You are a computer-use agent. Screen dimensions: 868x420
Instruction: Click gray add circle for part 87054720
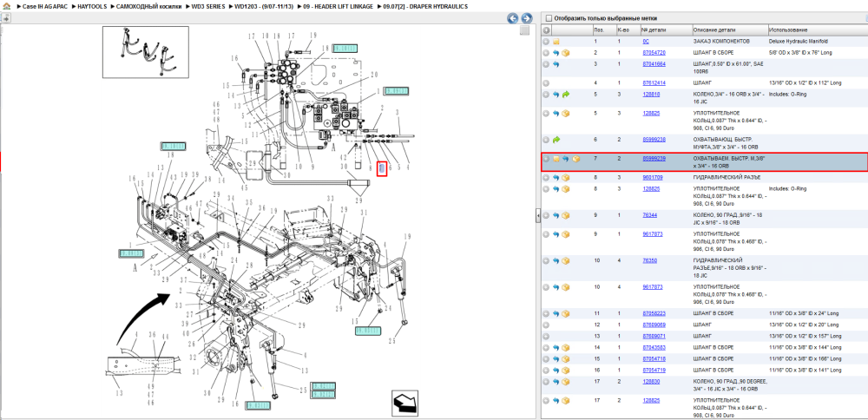coord(546,53)
